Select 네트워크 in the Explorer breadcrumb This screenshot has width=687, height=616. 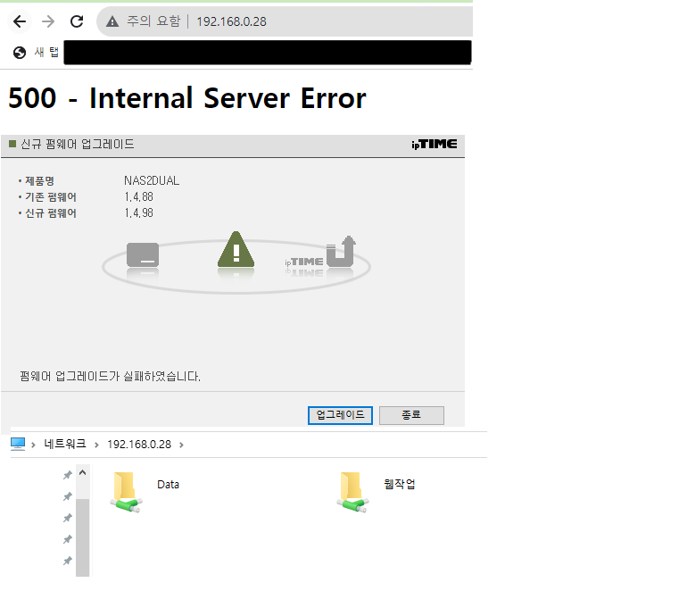point(65,444)
